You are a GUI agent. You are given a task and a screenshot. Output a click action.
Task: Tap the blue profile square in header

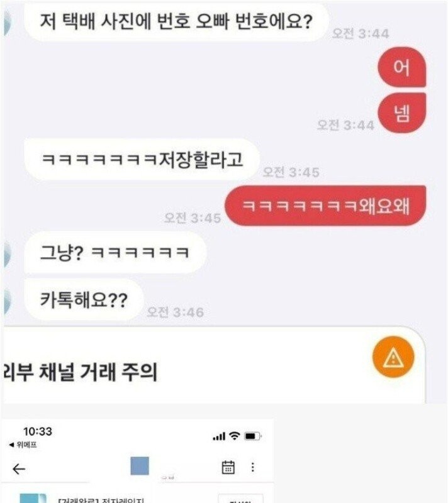pos(140,466)
